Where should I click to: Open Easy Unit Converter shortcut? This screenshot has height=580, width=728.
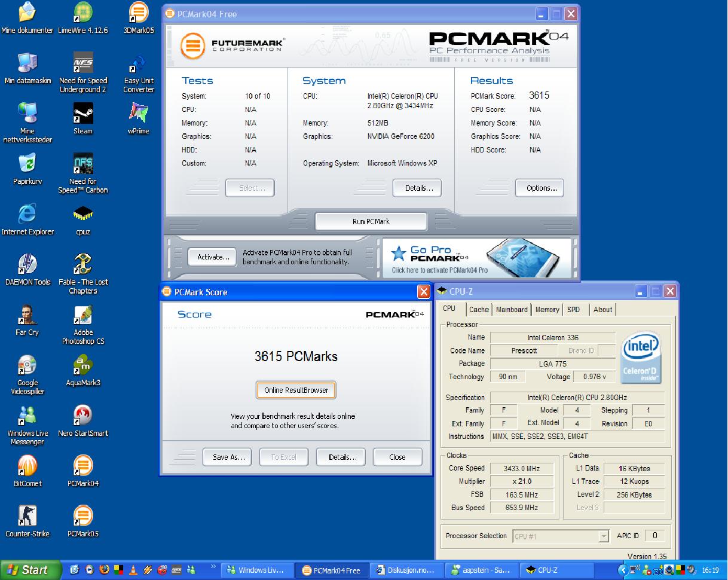139,72
